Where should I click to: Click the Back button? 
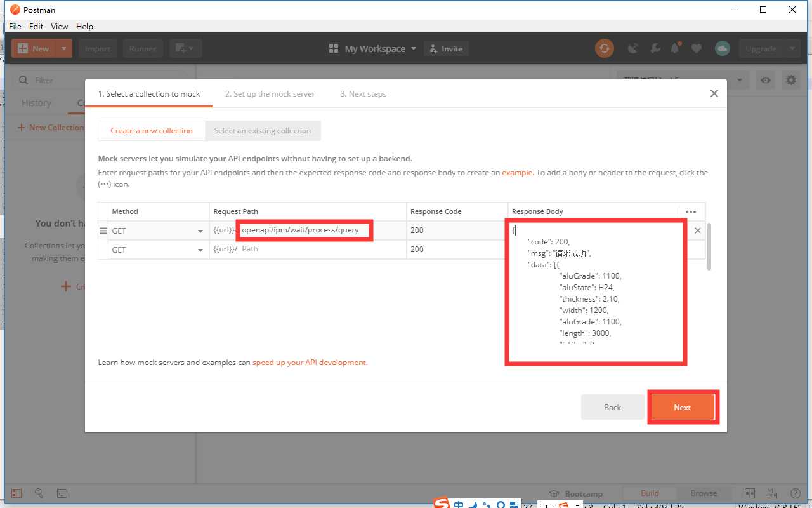(x=612, y=407)
